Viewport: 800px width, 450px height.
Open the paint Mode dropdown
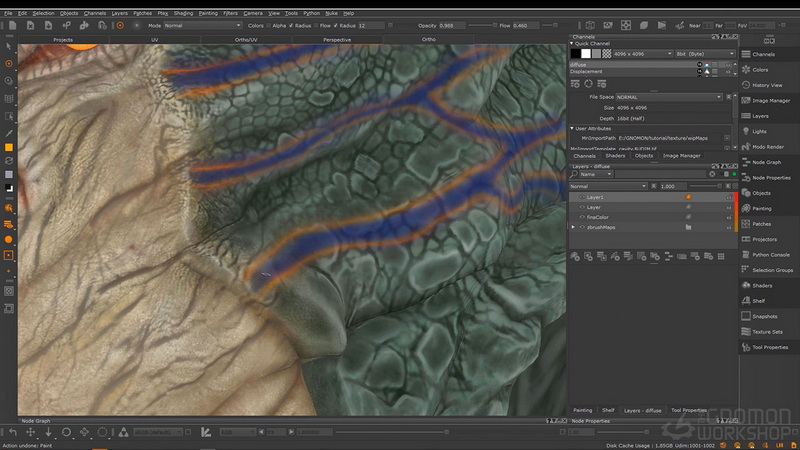click(203, 26)
